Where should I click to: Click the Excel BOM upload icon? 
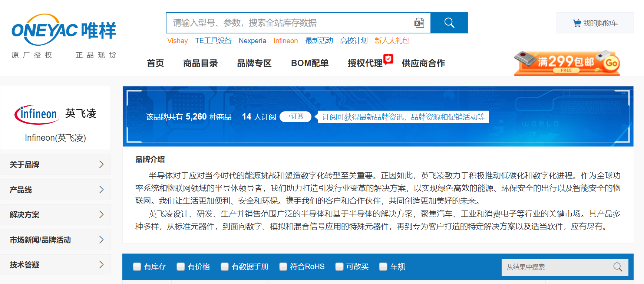coord(419,23)
